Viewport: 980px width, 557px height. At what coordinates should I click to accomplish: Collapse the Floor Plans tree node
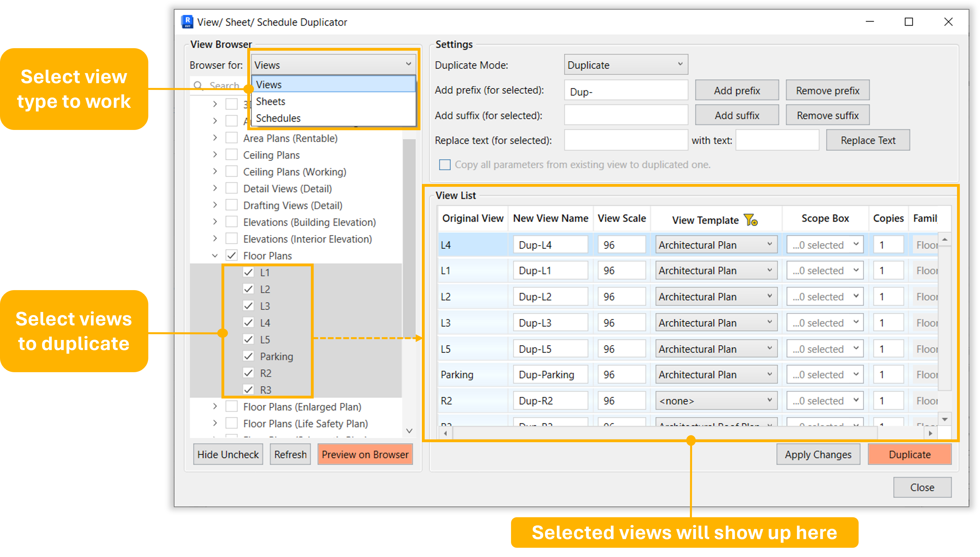(215, 256)
